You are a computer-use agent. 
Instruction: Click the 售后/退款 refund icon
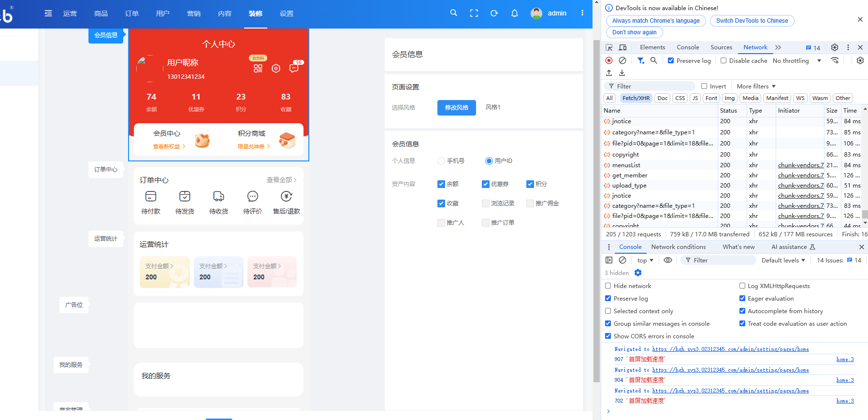pyautogui.click(x=287, y=196)
